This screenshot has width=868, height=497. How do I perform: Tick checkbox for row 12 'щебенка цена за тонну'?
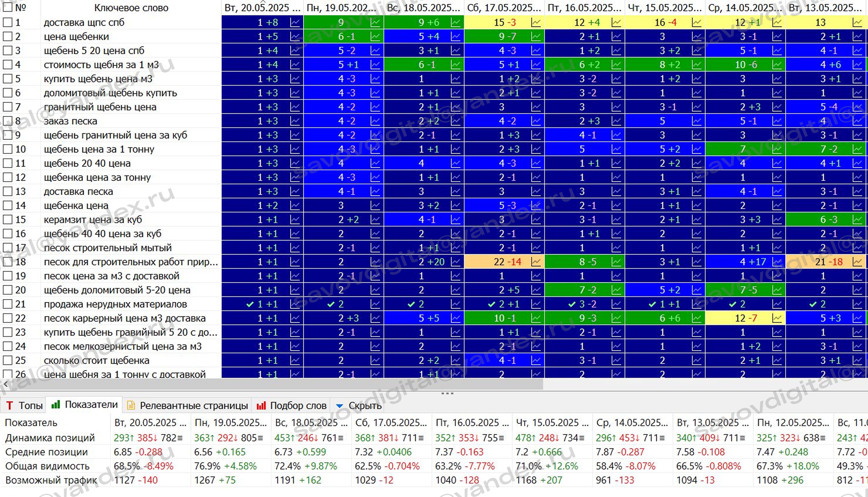[x=8, y=177]
